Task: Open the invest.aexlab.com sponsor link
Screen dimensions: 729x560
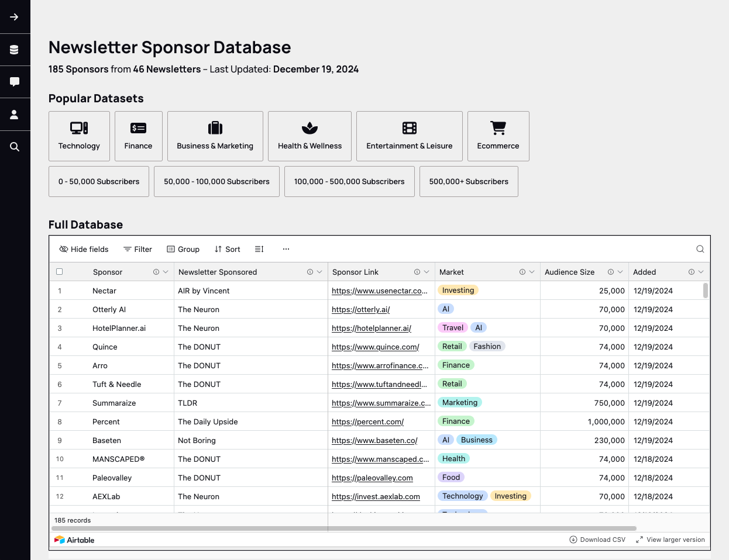Action: tap(376, 496)
